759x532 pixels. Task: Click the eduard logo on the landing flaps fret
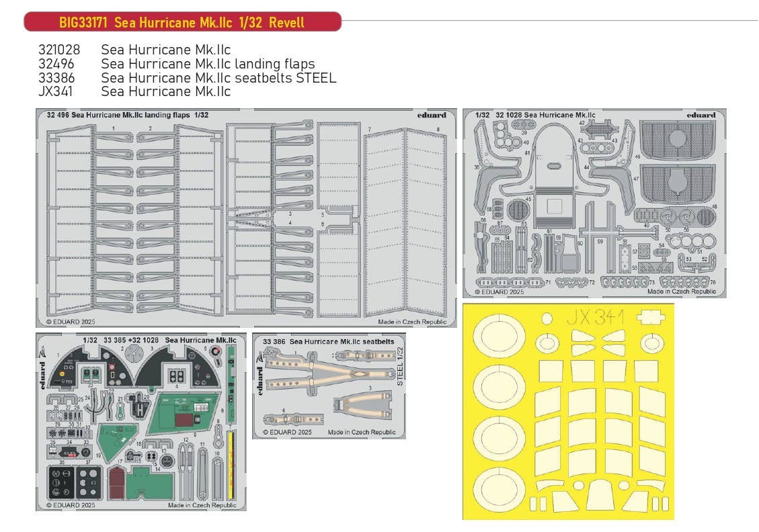point(430,115)
